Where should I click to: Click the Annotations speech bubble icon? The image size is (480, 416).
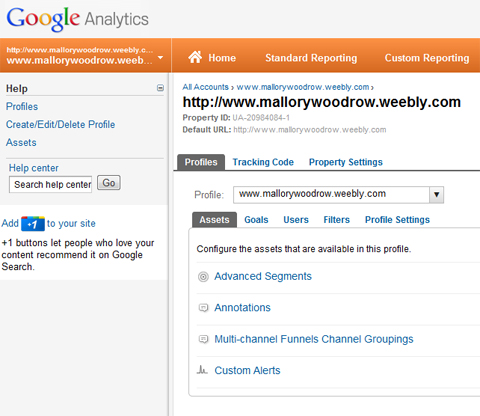point(203,308)
